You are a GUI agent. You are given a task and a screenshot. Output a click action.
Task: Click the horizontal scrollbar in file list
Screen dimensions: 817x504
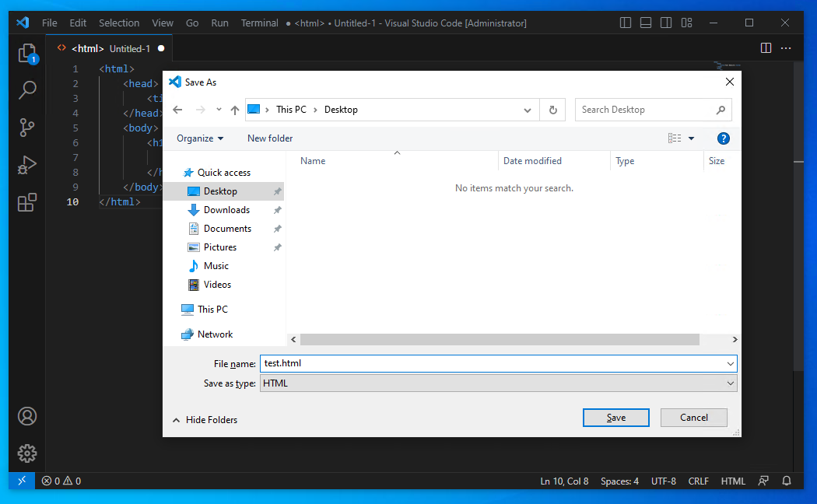coord(500,339)
